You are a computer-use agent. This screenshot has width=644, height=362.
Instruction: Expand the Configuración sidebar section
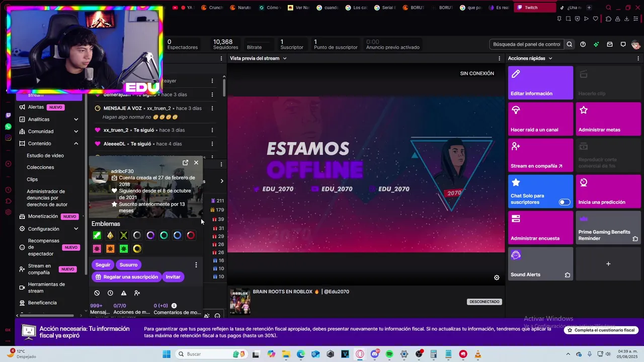pyautogui.click(x=76, y=229)
